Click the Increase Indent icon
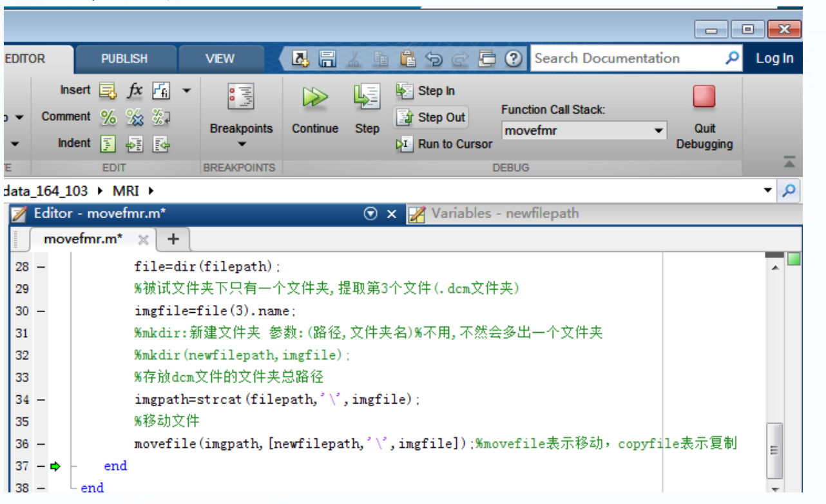The width and height of the screenshot is (826, 504). coord(135,144)
